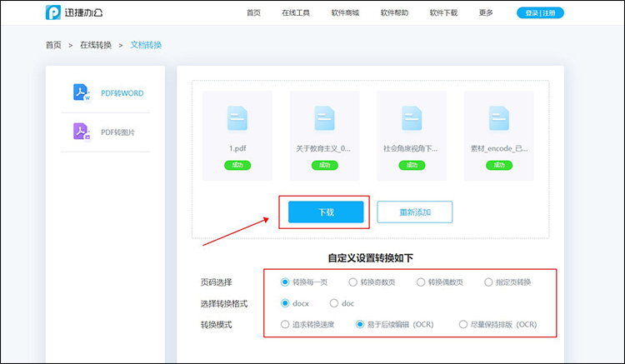Select the 关于教育主义_0... file icon

coord(324,118)
